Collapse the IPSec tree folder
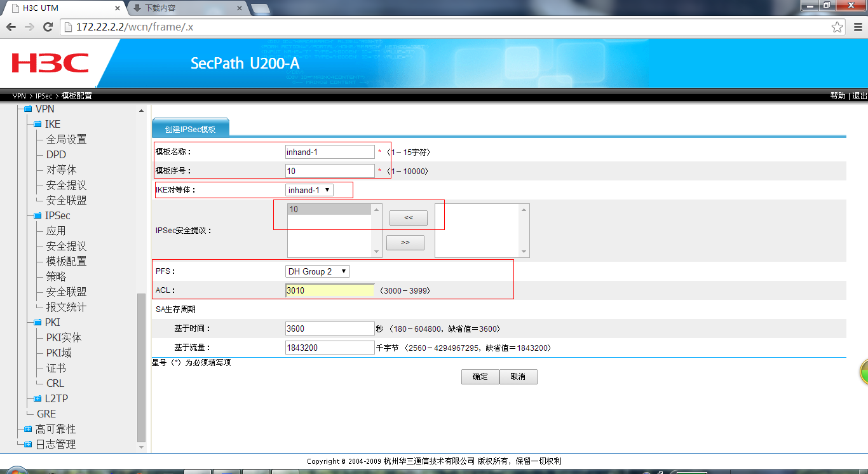Image resolution: width=868 pixels, height=474 pixels. 37,215
